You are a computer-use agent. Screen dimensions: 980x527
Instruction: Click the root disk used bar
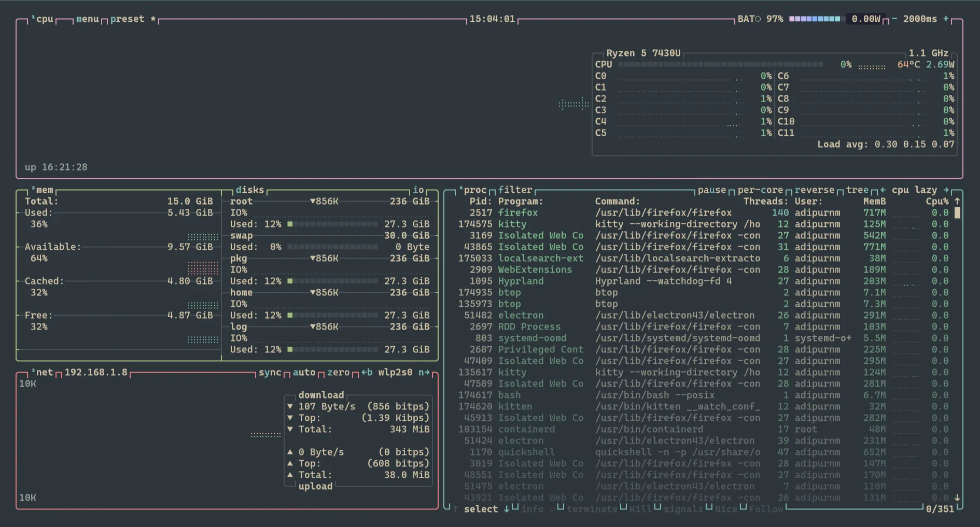pos(332,224)
